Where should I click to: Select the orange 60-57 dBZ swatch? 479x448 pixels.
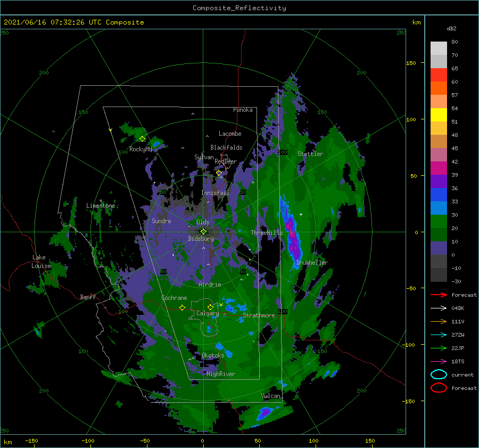tap(439, 88)
